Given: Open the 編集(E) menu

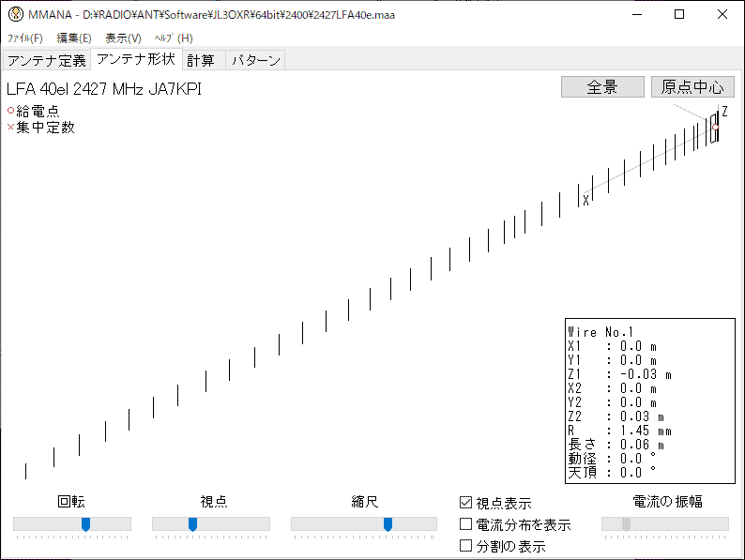Looking at the screenshot, I should point(74,38).
